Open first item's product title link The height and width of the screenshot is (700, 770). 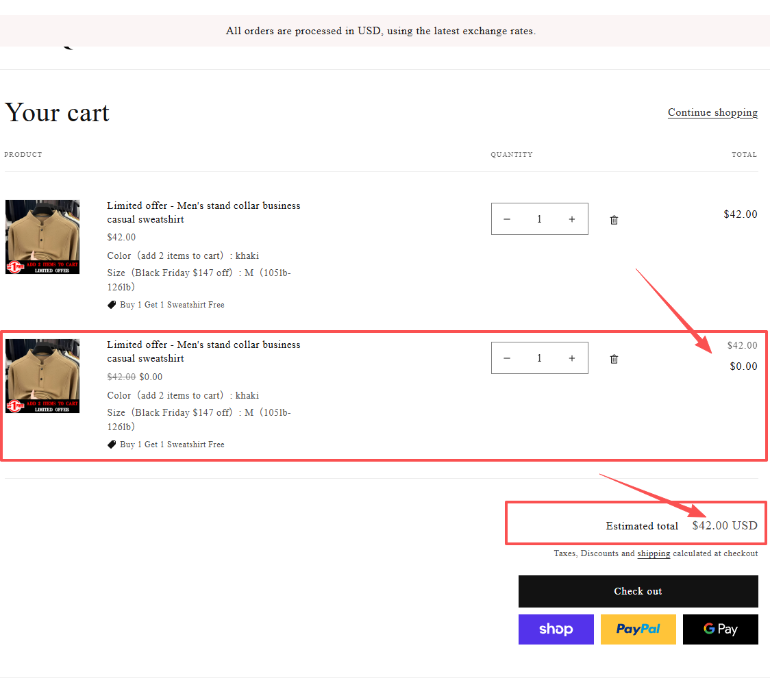(x=203, y=212)
